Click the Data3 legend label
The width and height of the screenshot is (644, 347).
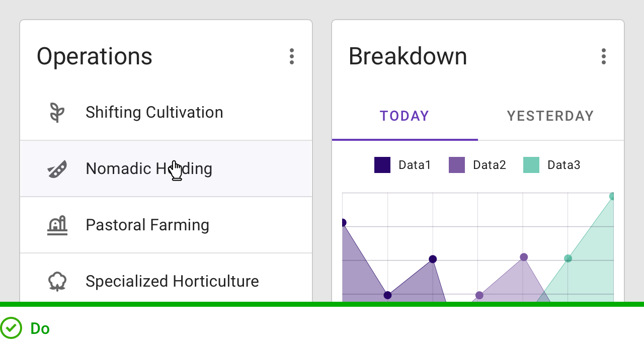tap(564, 165)
